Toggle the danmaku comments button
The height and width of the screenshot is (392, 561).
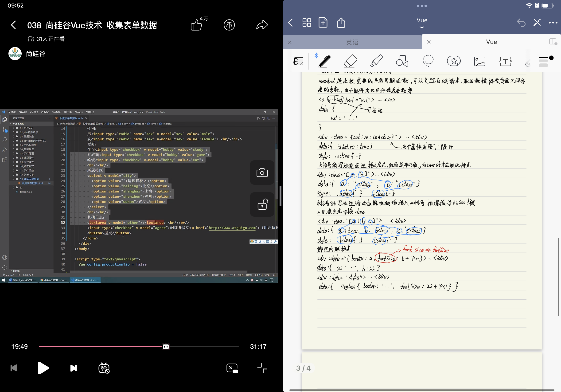click(x=104, y=368)
